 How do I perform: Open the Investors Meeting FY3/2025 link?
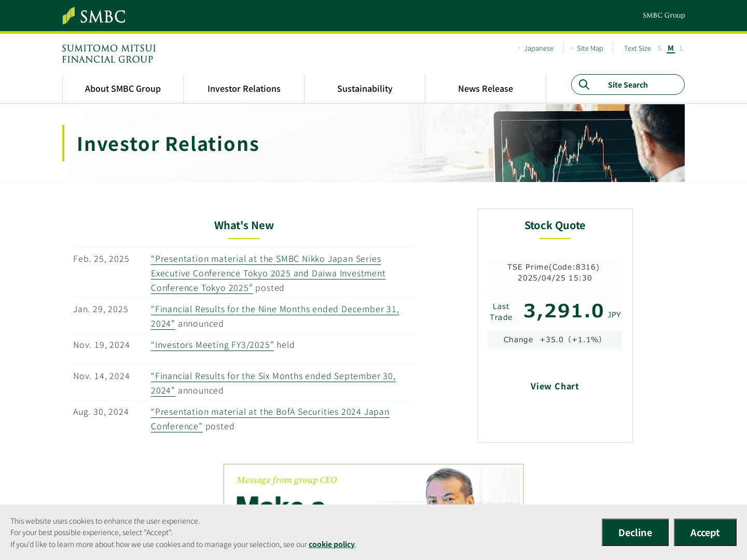click(212, 345)
